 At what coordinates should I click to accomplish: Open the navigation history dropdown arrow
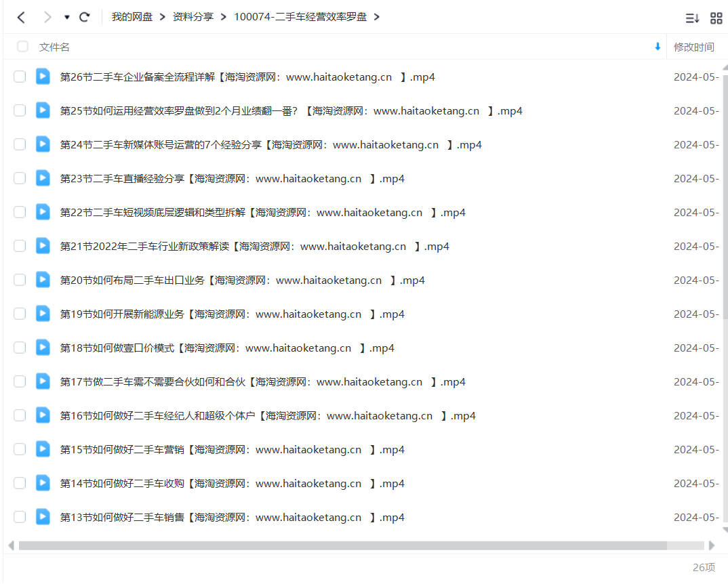[67, 17]
